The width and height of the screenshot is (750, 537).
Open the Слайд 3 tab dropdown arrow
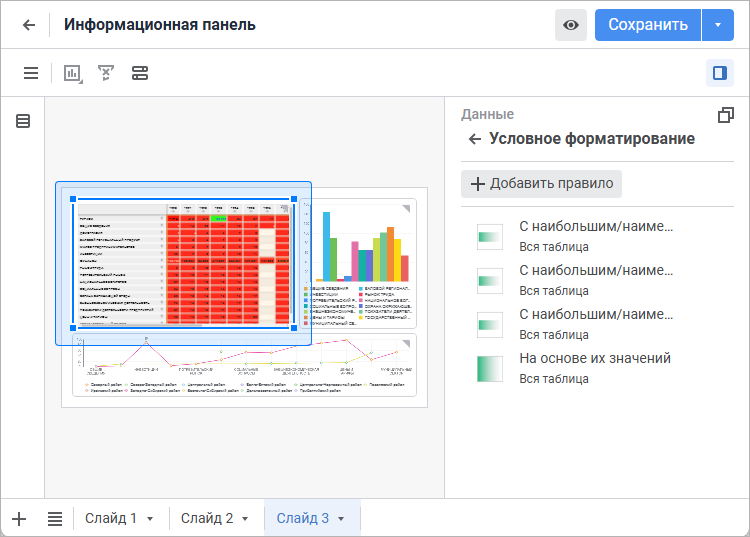[341, 519]
